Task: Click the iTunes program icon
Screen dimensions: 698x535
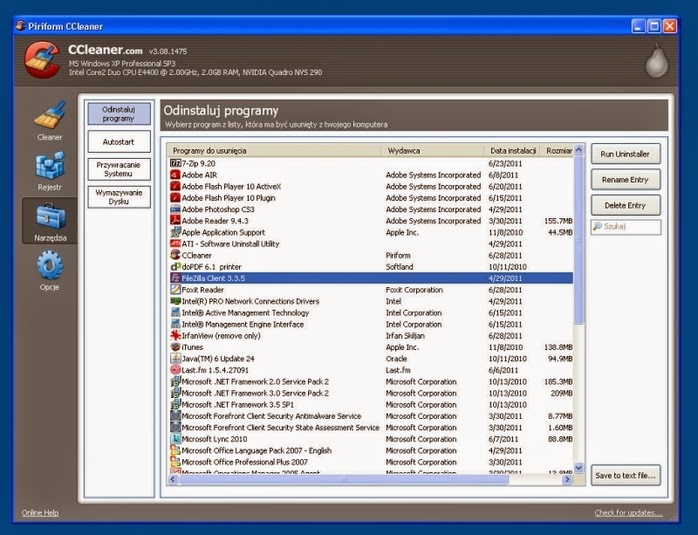Action: (x=175, y=347)
